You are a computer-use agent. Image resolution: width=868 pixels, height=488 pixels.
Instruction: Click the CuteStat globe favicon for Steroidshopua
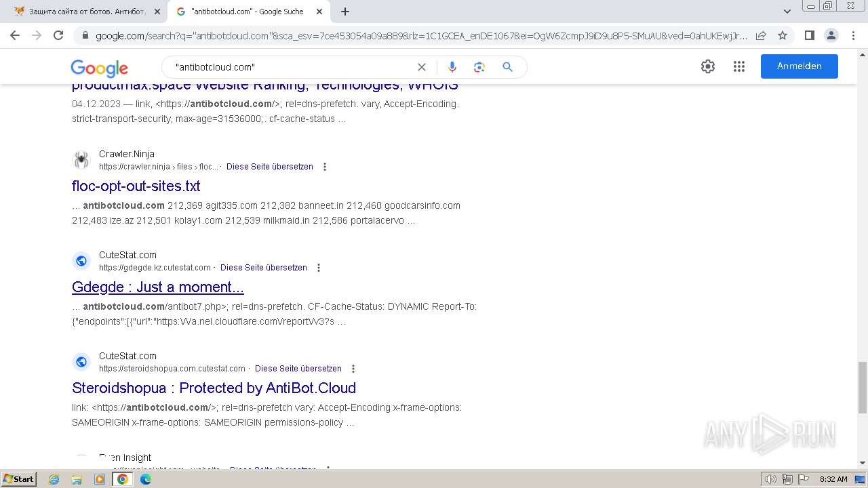(81, 362)
